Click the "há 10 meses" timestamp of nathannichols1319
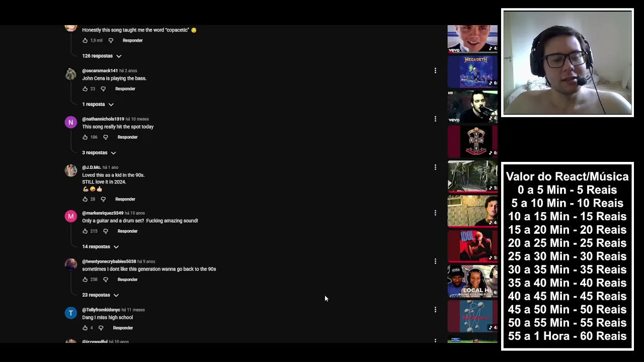Viewport: 644px width, 362px height. pyautogui.click(x=137, y=119)
